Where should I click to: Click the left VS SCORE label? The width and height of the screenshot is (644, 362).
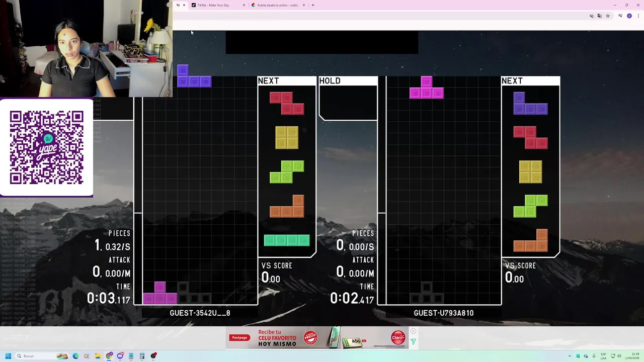(x=277, y=265)
